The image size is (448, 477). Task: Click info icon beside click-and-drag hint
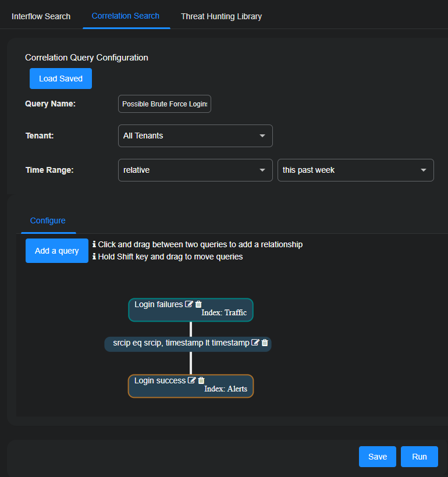pos(94,244)
